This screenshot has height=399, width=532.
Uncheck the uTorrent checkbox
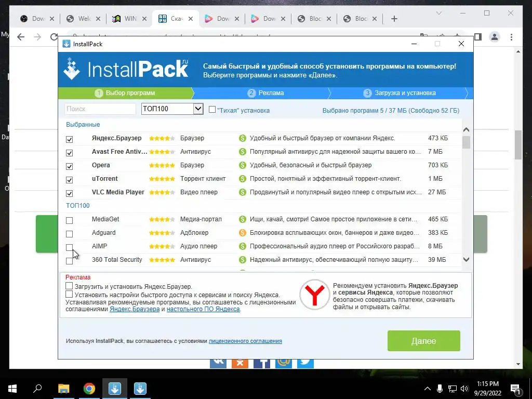(69, 180)
